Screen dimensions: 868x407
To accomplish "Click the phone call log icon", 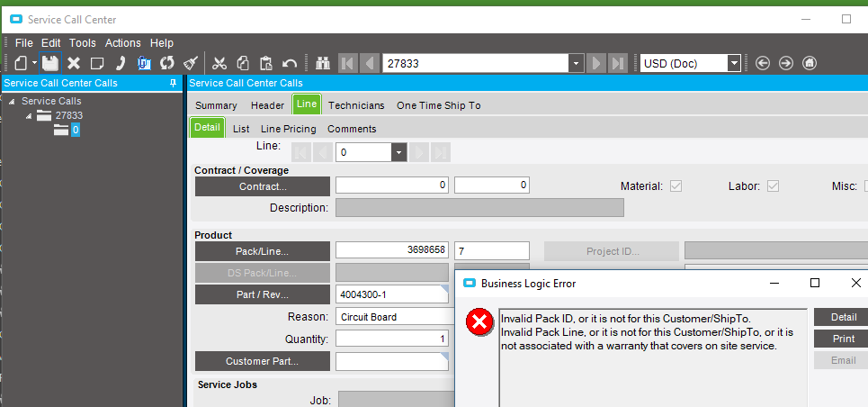I will click(121, 63).
